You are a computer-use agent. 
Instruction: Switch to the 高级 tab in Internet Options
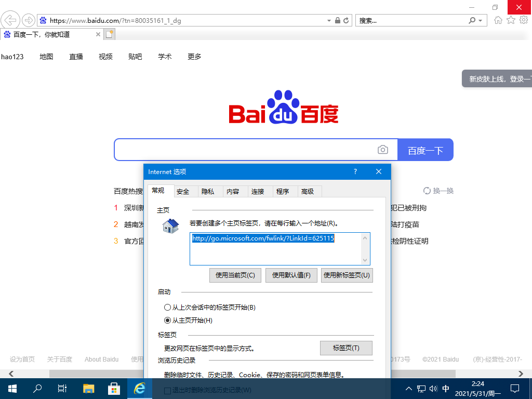point(309,191)
